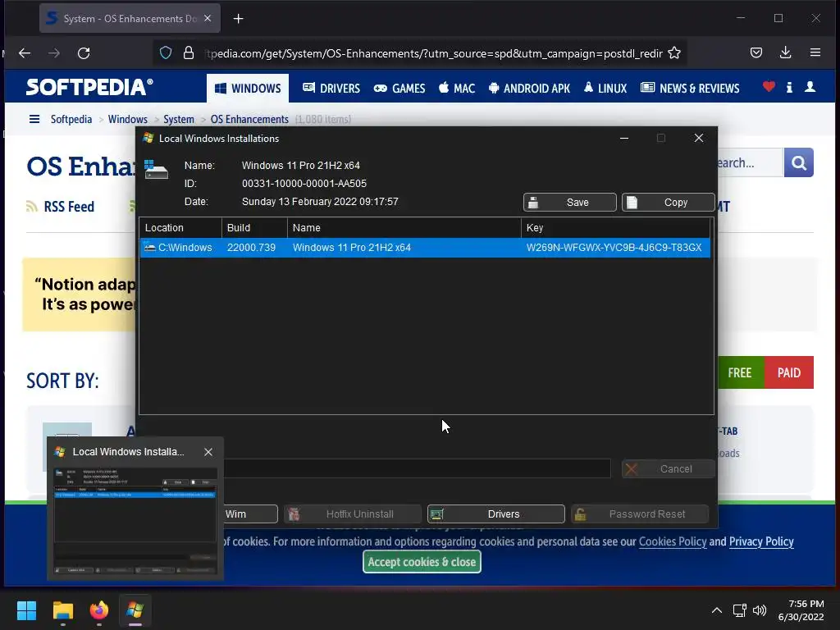The height and width of the screenshot is (630, 840).
Task: Click the padlock site info icon
Action: (189, 53)
